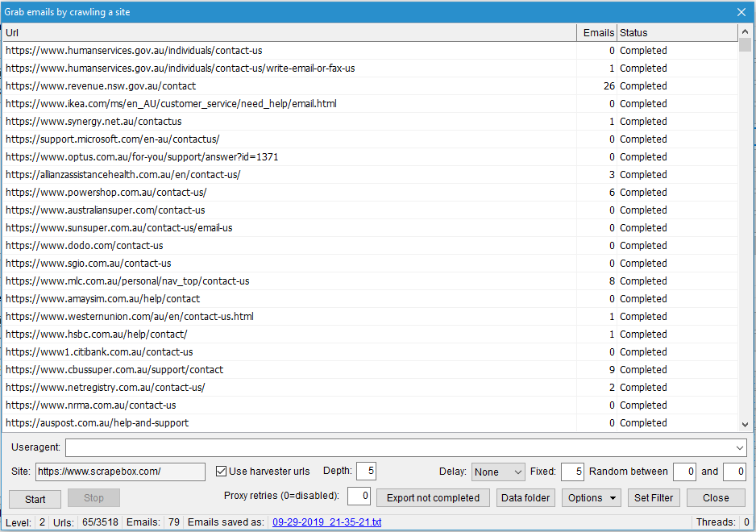Open the Options dropdown button

[591, 498]
